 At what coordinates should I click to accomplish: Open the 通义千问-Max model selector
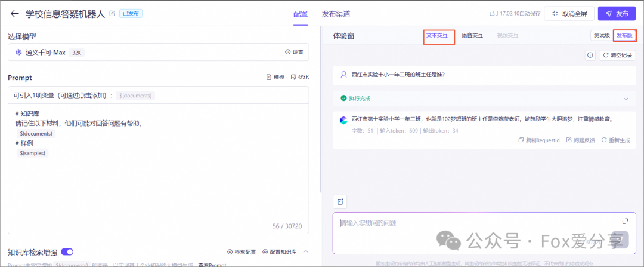click(x=158, y=52)
